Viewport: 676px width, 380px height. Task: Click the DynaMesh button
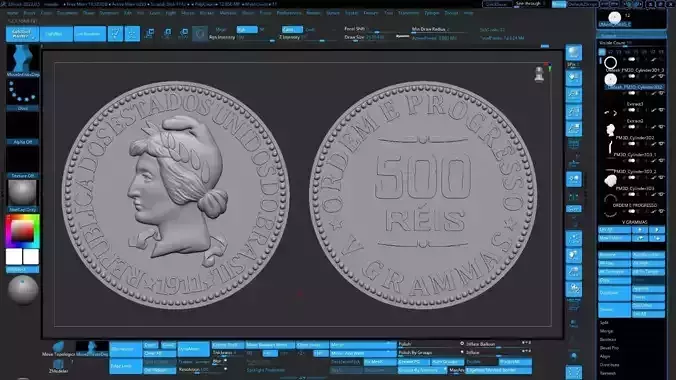pos(193,349)
